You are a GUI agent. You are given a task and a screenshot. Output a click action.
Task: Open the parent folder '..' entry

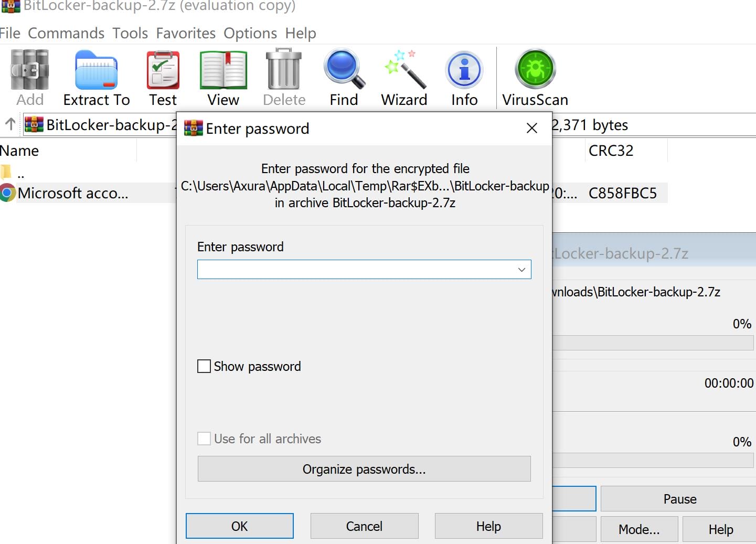click(x=13, y=172)
